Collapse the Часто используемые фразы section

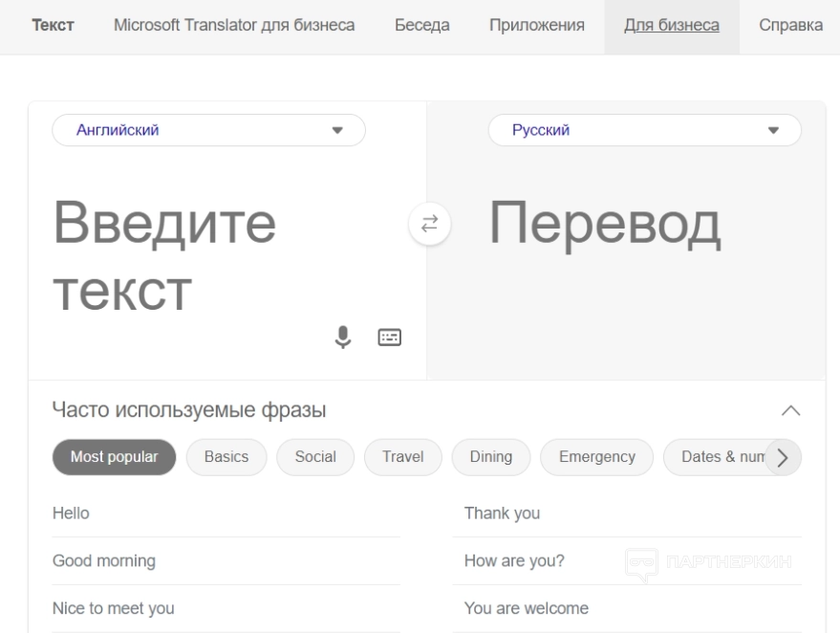click(789, 411)
